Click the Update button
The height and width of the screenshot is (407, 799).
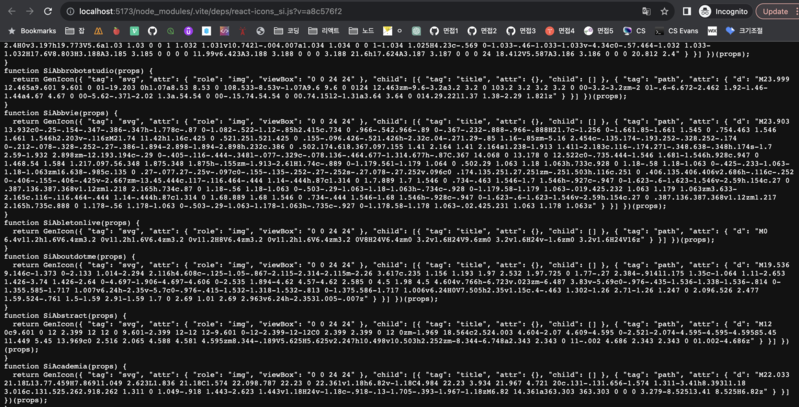click(777, 11)
